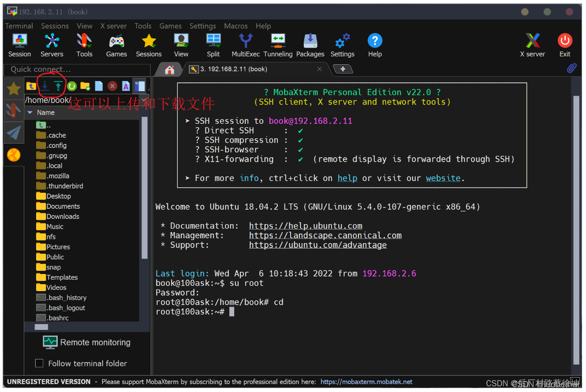The width and height of the screenshot is (586, 392).
Task: Open the Macros menu
Action: click(x=236, y=26)
